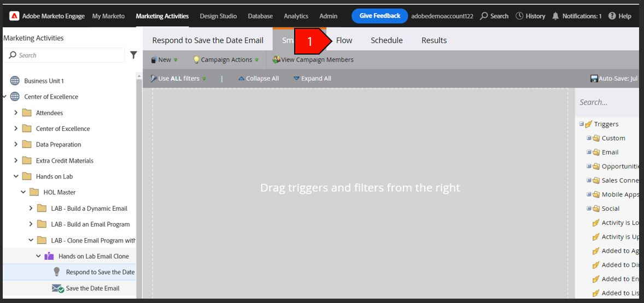Image resolution: width=644 pixels, height=303 pixels.
Task: Open the New dropdown menu
Action: [165, 60]
